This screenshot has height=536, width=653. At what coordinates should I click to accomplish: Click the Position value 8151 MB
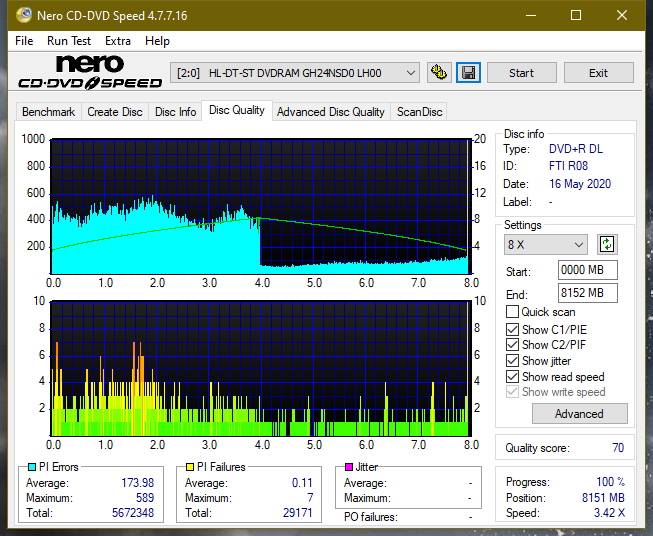[603, 498]
